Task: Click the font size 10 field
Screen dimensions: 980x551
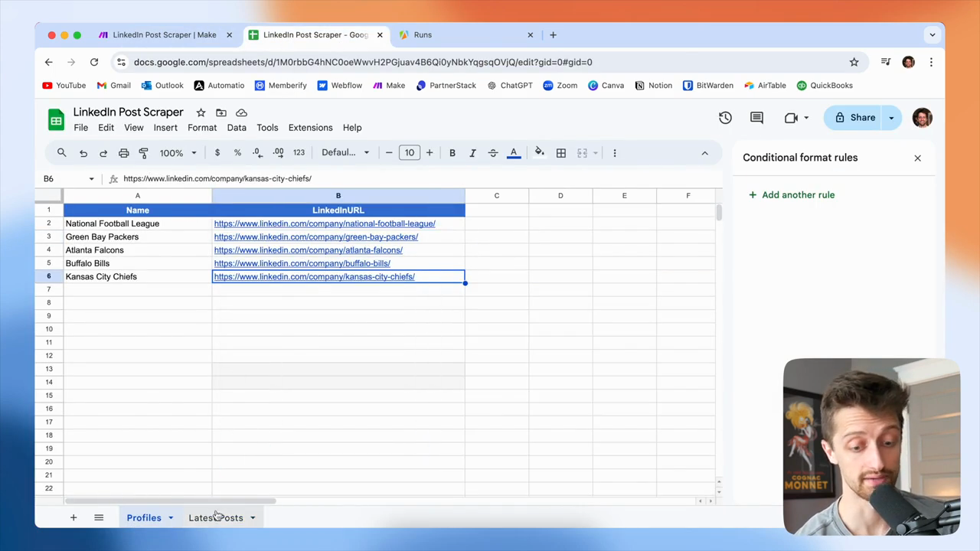Action: click(x=410, y=153)
